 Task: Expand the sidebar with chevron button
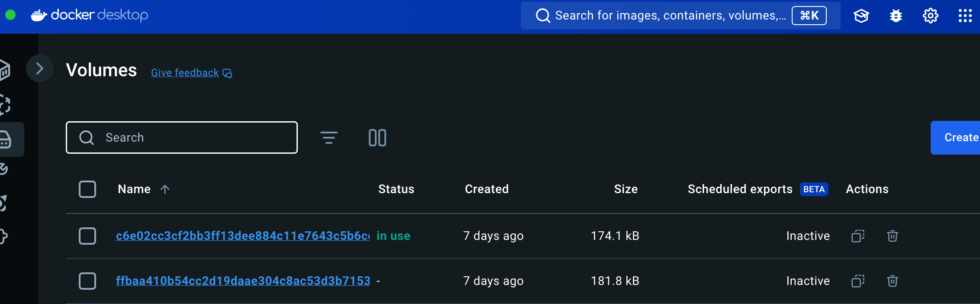(40, 68)
